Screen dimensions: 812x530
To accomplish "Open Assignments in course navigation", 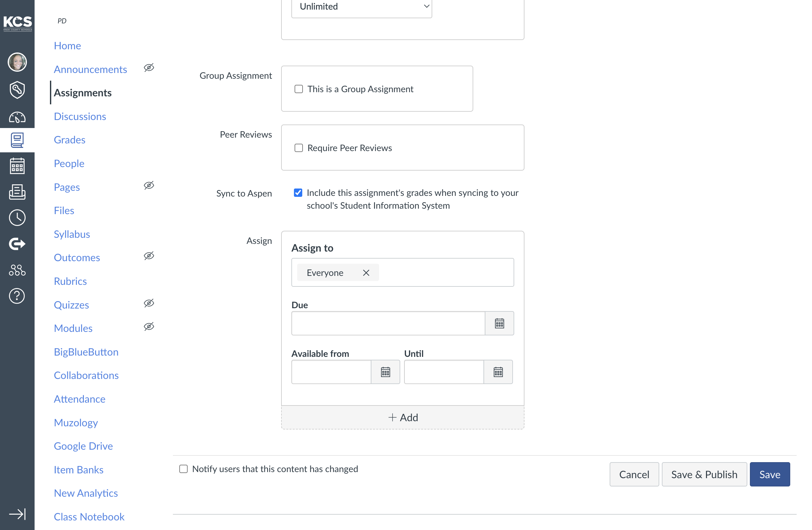I will pos(83,93).
